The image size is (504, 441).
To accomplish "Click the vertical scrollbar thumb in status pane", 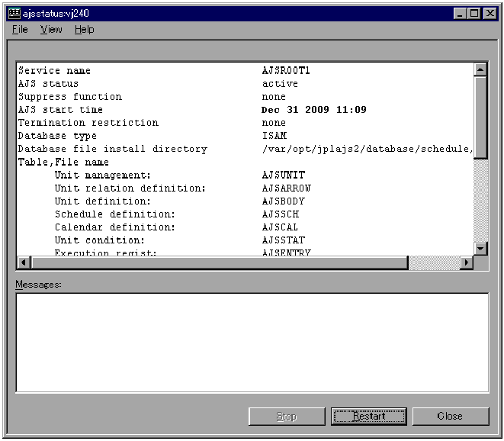I will 480,117.
